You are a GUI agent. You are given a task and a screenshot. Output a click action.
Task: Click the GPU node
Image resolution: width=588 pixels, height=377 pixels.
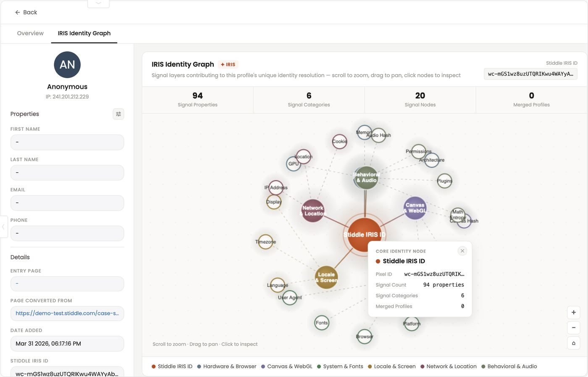click(294, 164)
